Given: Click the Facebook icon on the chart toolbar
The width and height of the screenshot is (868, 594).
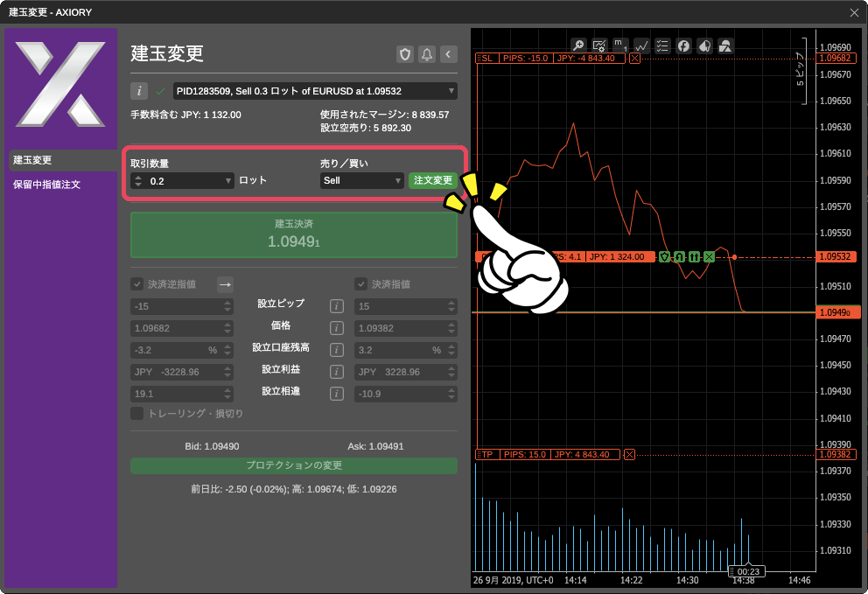Looking at the screenshot, I should 683,45.
